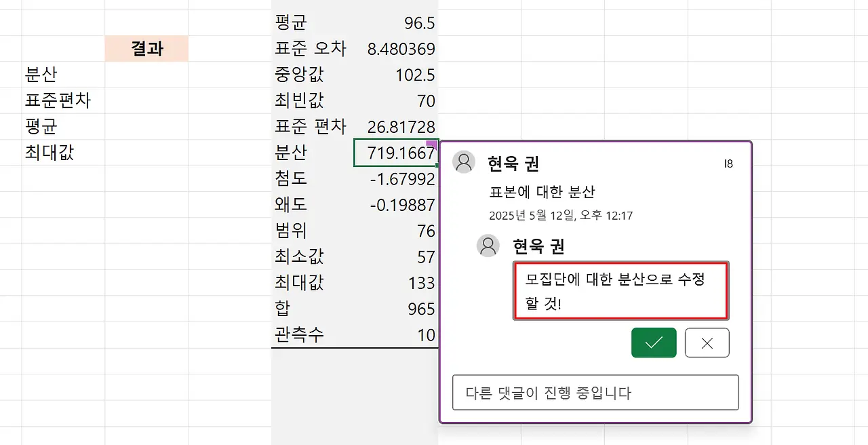Click the comment text box outlined in red

620,290
